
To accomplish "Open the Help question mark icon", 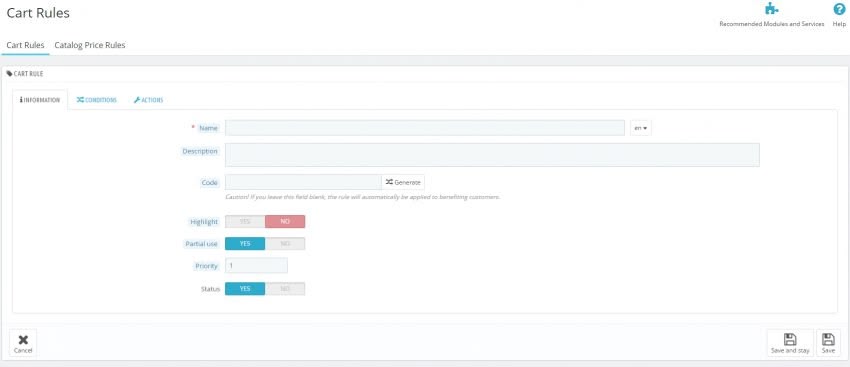I will pyautogui.click(x=839, y=9).
